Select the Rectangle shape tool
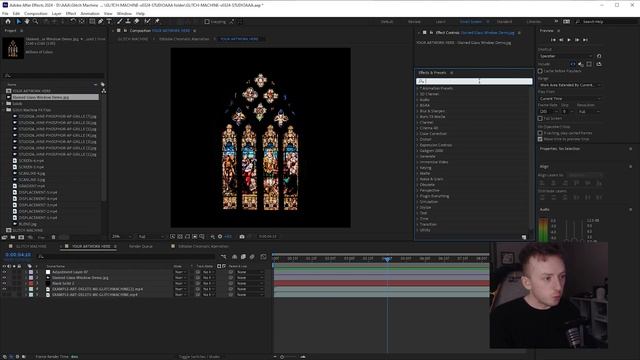This screenshot has height=360, width=640. pyautogui.click(x=92, y=22)
